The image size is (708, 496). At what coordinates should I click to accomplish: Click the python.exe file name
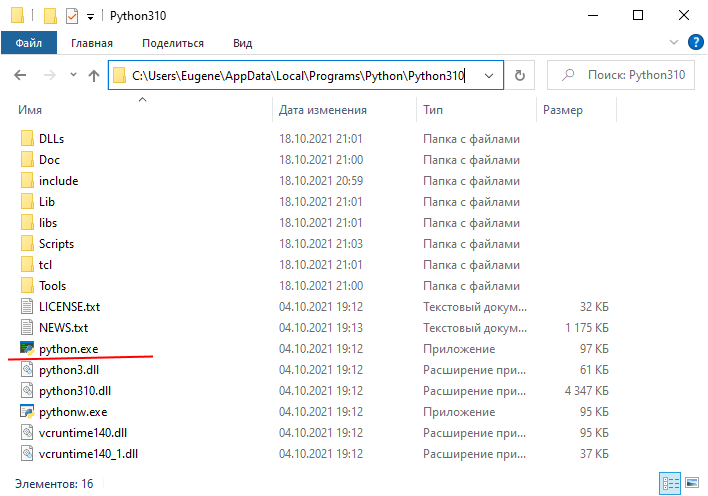pos(69,349)
